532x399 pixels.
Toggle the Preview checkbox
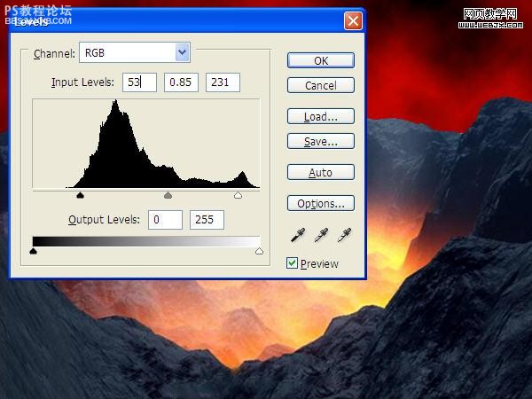coord(292,263)
